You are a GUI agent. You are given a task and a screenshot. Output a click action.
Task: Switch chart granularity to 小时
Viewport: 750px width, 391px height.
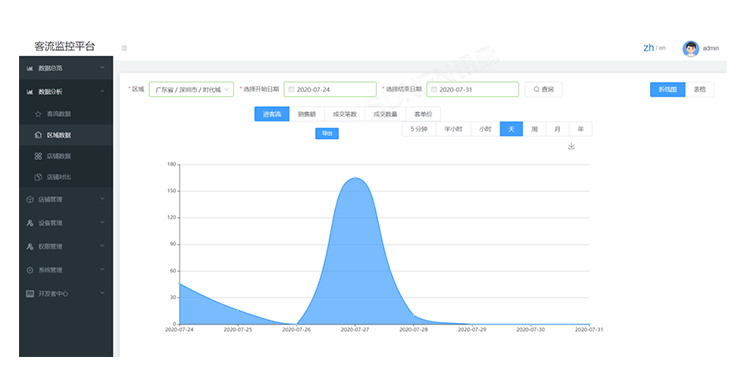click(x=485, y=129)
